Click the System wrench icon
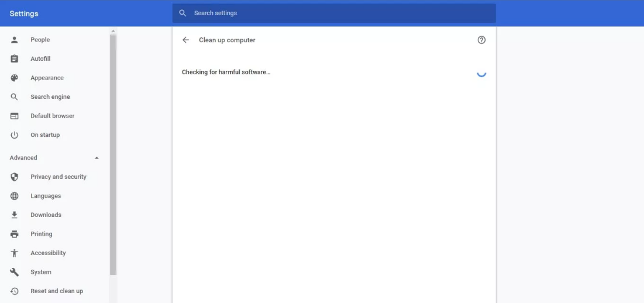Image resolution: width=644 pixels, height=303 pixels. [x=15, y=272]
